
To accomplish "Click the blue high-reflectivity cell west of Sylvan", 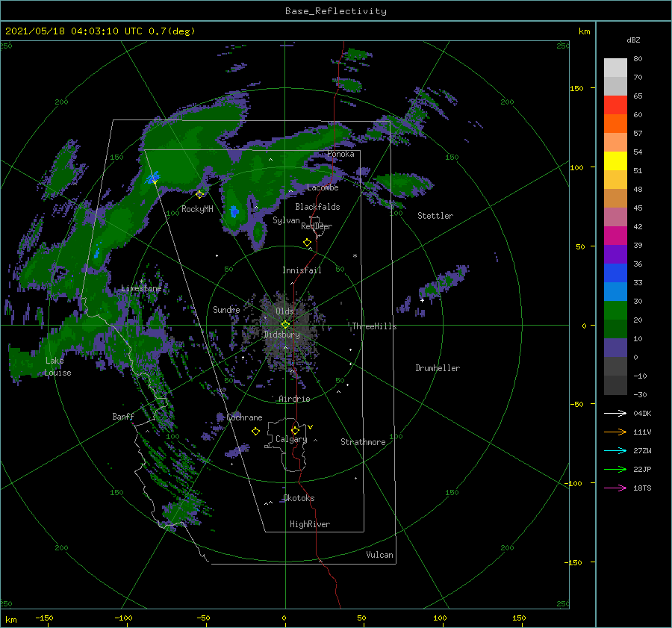I will 234,211.
